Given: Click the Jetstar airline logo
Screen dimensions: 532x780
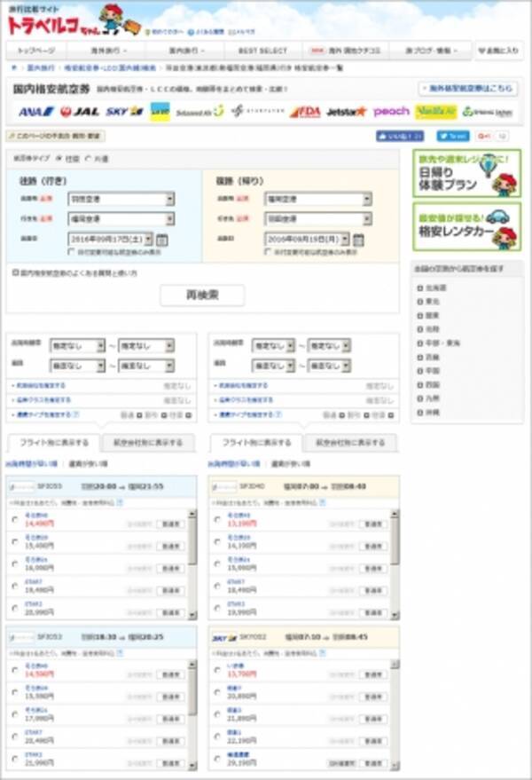Looking at the screenshot, I should pyautogui.click(x=347, y=112).
